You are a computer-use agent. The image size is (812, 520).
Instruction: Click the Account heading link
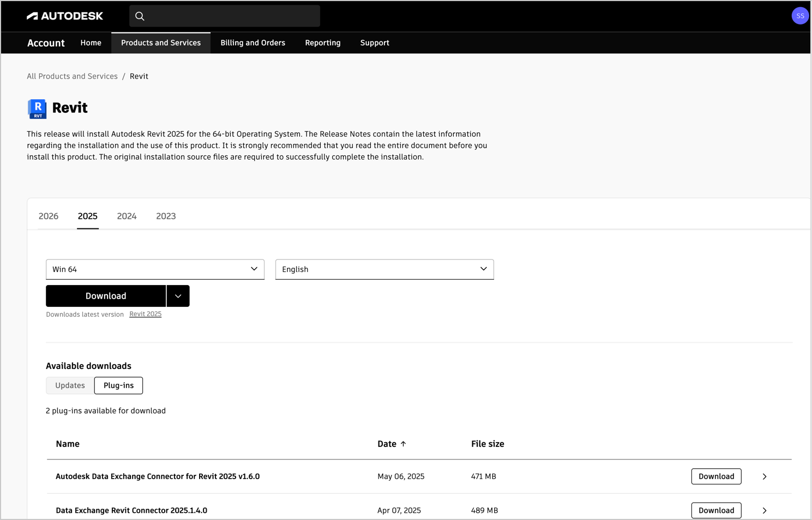46,43
